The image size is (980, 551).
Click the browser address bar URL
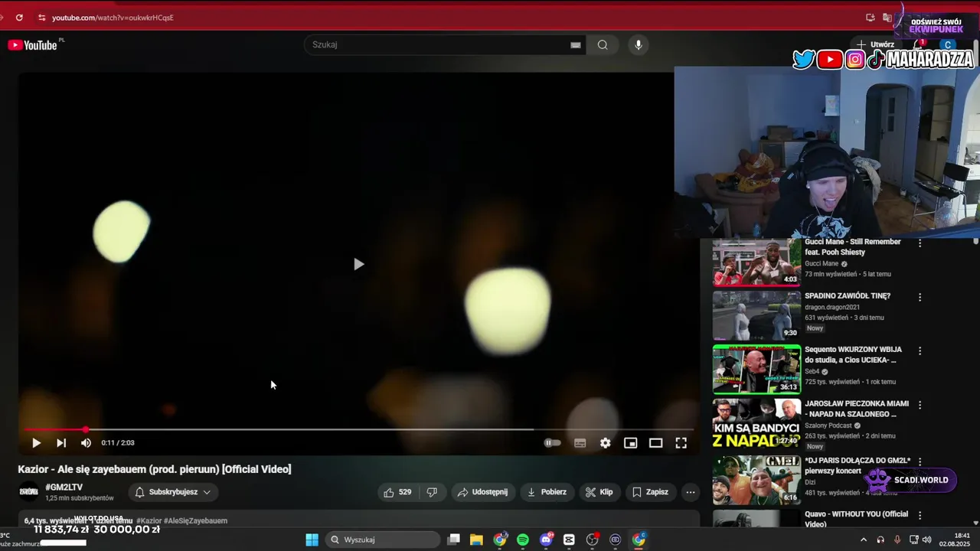(113, 17)
